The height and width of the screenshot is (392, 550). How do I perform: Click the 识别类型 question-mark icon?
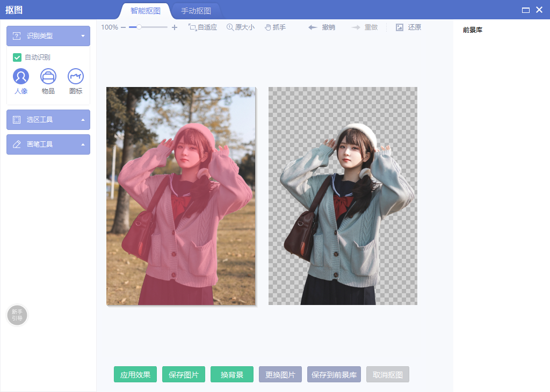click(17, 36)
